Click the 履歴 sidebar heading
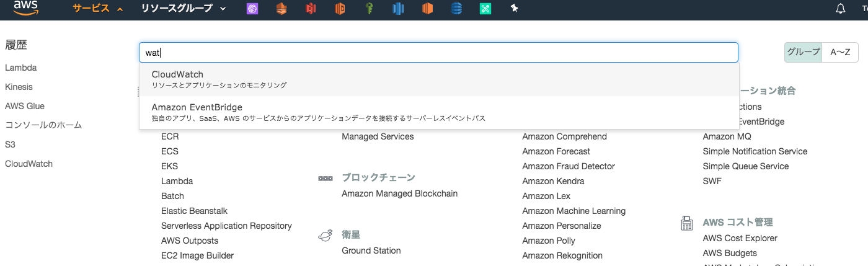This screenshot has height=266, width=868. point(16,45)
